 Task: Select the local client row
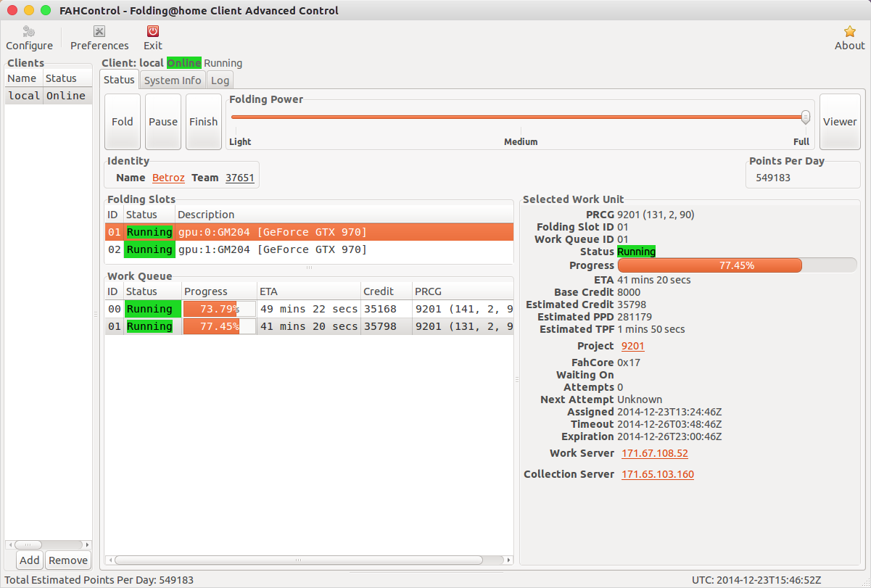coord(49,96)
